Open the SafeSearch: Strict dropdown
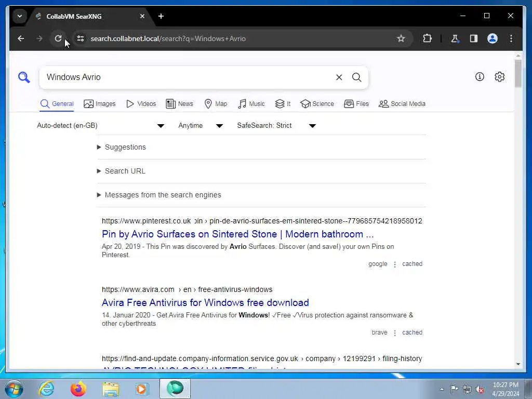The image size is (532, 399). point(276,126)
